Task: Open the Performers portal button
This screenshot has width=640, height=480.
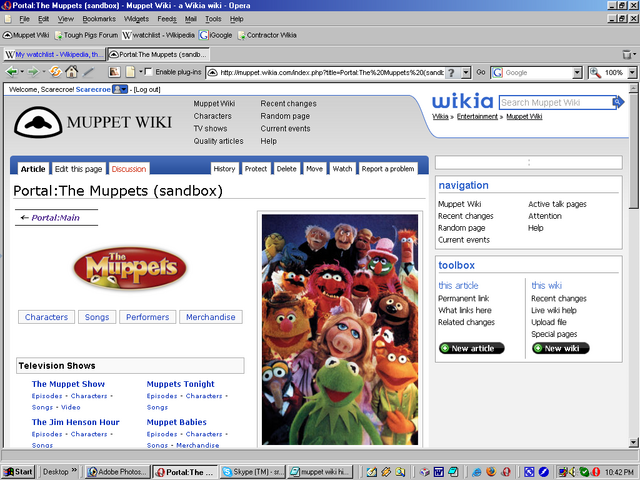Action: tap(147, 317)
